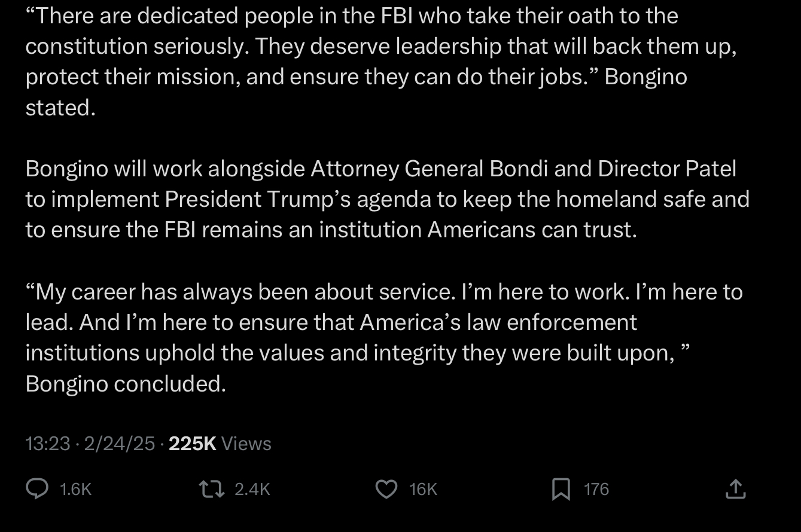Click the 2/24/25 post date
Screen dimensions: 801x532
coord(120,444)
